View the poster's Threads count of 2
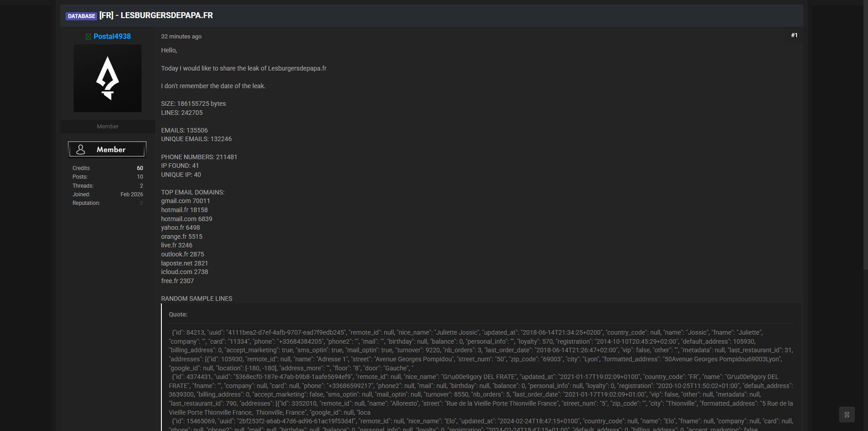 click(x=141, y=186)
